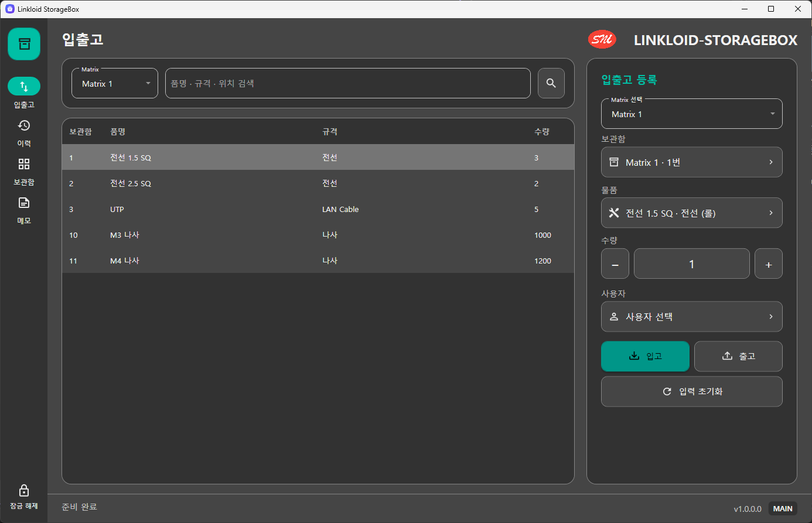Open the 보관함 selector Matrix 1 · 1번
This screenshot has width=812, height=523.
click(692, 162)
